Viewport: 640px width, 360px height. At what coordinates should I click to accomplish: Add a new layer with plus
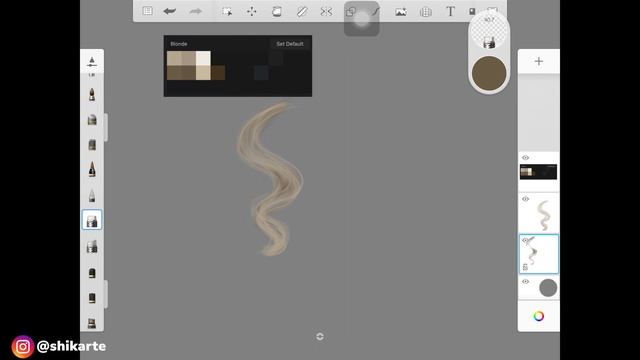point(539,61)
